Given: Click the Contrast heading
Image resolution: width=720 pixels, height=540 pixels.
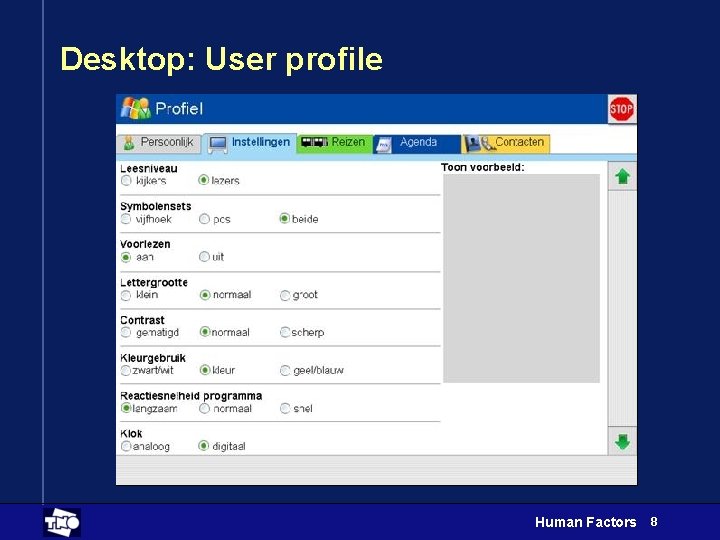Looking at the screenshot, I should coord(142,320).
